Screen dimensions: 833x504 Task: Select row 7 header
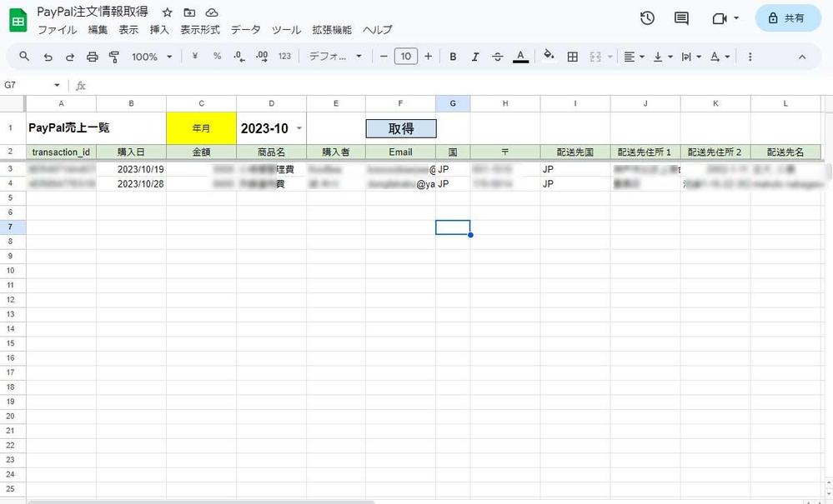[x=13, y=227]
